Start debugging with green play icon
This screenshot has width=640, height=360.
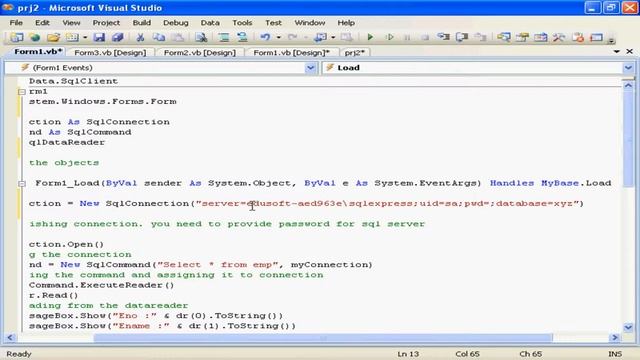370,38
